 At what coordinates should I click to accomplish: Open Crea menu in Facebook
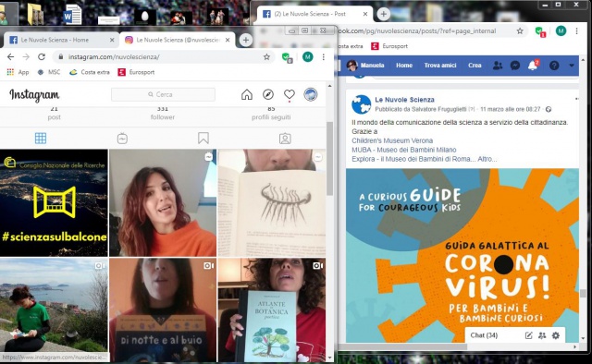[x=475, y=66]
